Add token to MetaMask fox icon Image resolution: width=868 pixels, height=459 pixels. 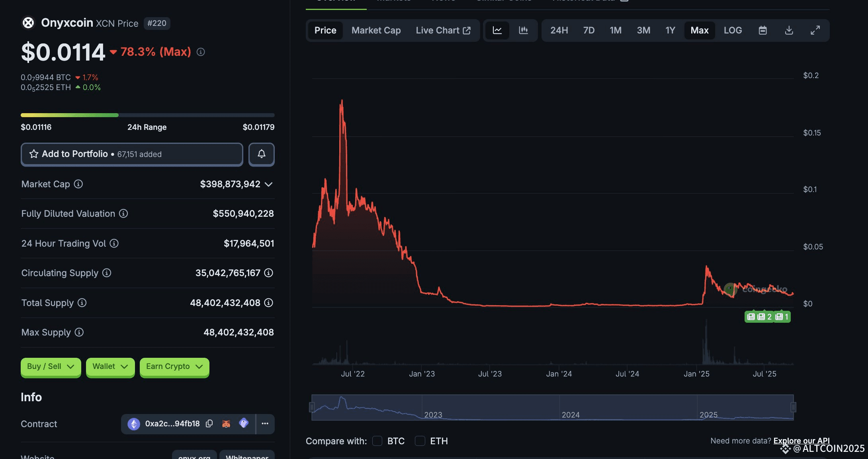[226, 424]
